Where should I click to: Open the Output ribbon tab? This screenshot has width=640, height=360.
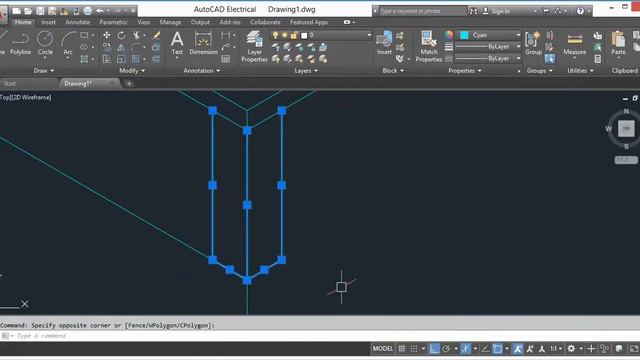point(200,22)
